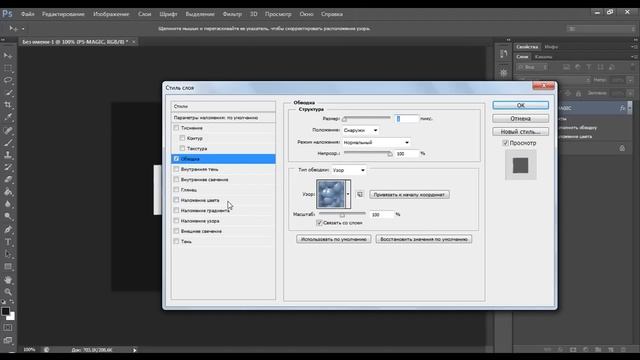Select the Eraser tool
Screen dimensions: 640x360
tap(8, 179)
